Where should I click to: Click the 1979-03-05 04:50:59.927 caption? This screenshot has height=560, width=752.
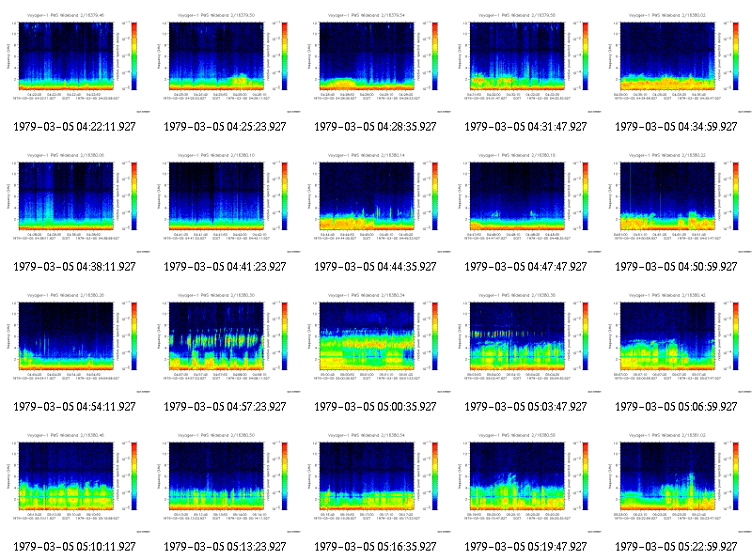(x=676, y=267)
